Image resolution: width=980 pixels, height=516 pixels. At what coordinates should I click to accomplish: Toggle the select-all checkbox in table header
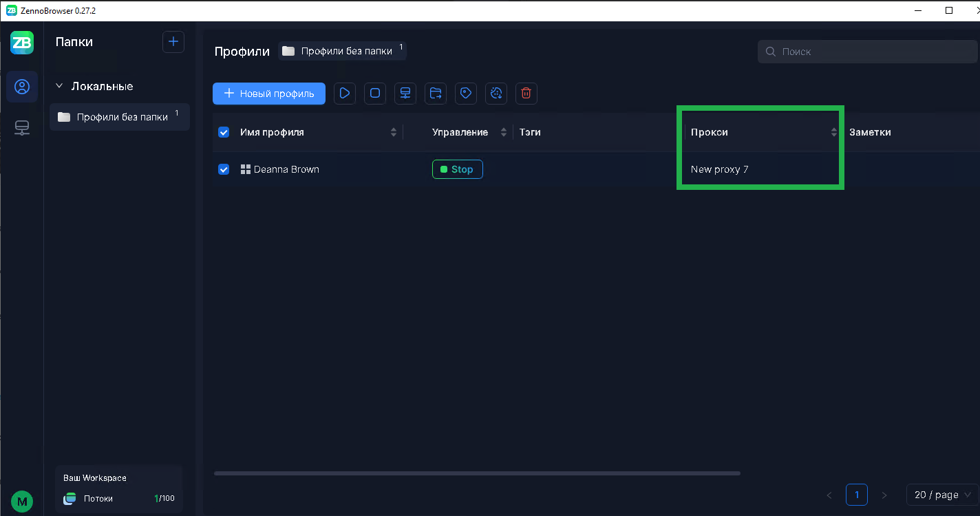224,132
